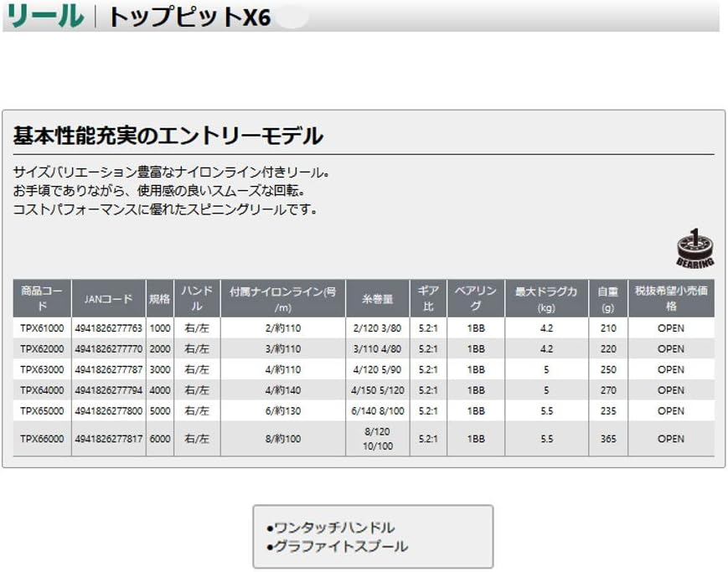Click the 1 Bearing icon
The width and height of the screenshot is (728, 572).
pos(694,248)
